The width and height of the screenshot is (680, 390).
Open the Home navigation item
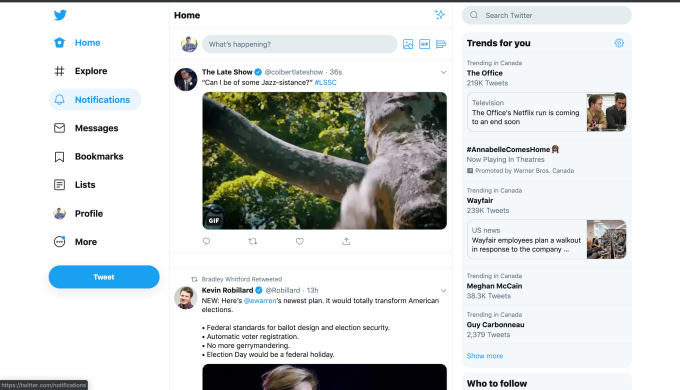[x=77, y=43]
